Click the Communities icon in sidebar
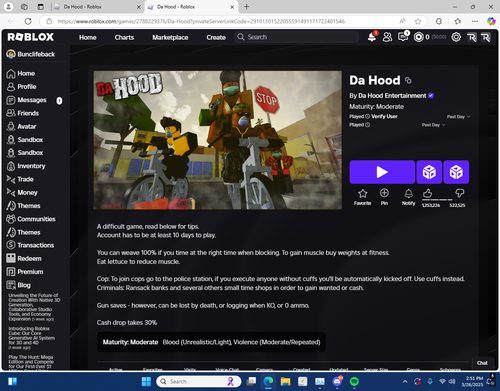 pos(11,219)
